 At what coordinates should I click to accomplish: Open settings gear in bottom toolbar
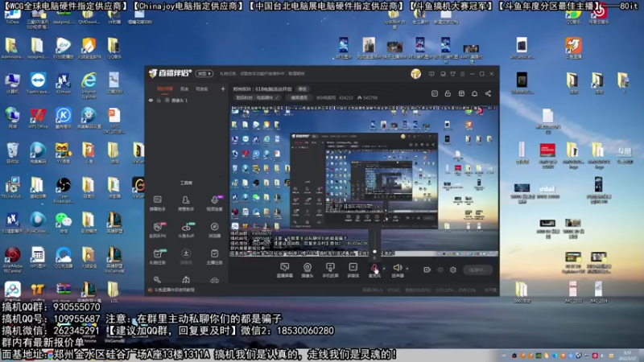click(453, 269)
